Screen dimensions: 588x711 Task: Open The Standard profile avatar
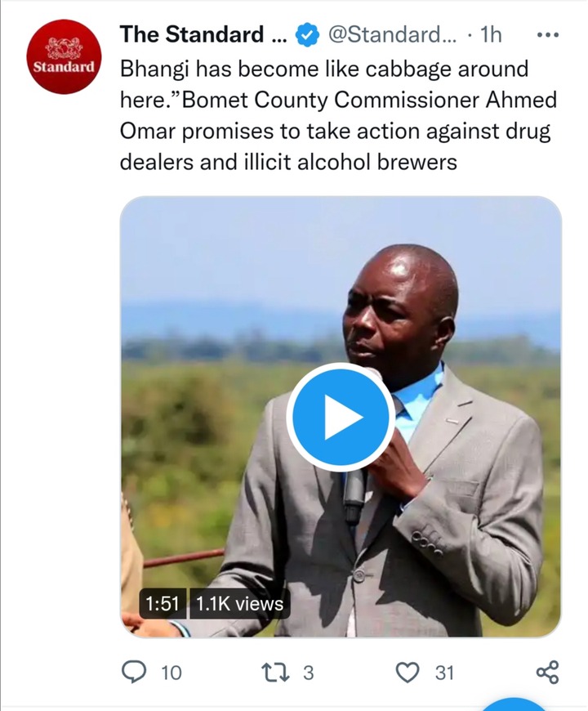pos(64,56)
